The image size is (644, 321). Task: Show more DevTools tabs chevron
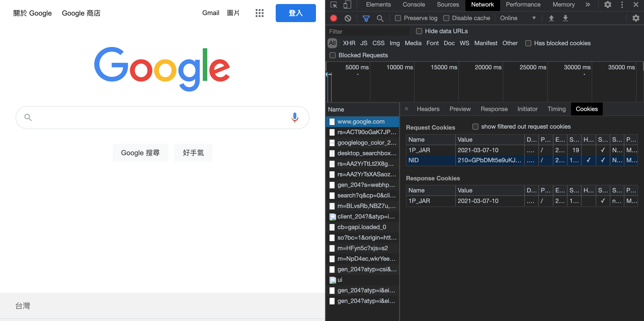pos(588,5)
